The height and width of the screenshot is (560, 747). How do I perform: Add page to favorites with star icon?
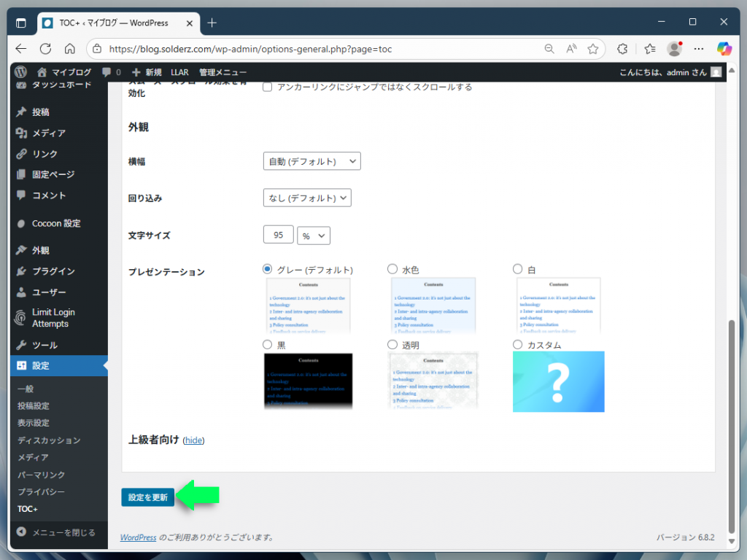coord(593,49)
